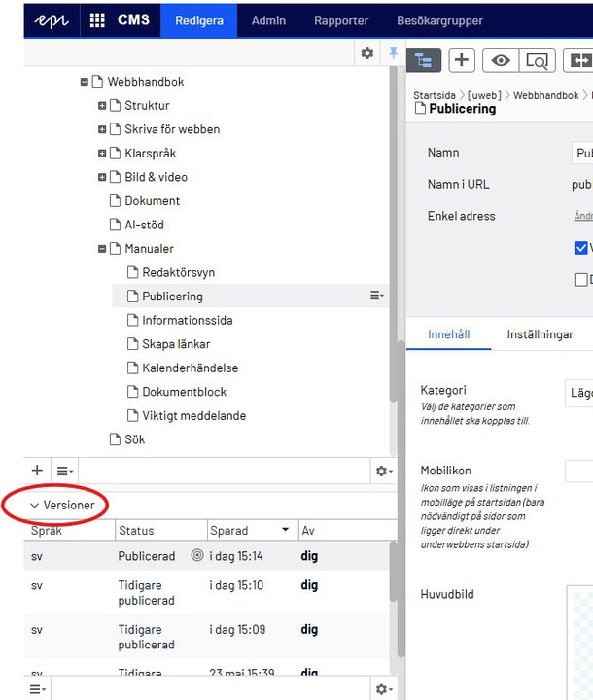Click the plus icon below the page tree
This screenshot has height=700, width=593.
pos(38,471)
